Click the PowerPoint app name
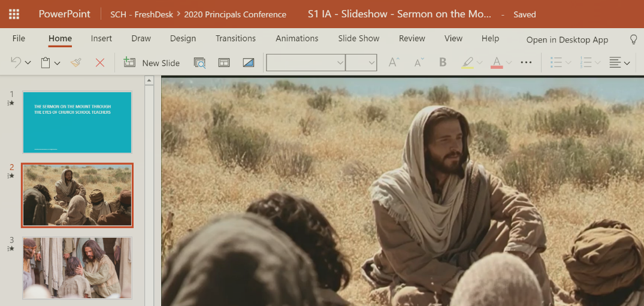The image size is (644, 306). click(65, 14)
